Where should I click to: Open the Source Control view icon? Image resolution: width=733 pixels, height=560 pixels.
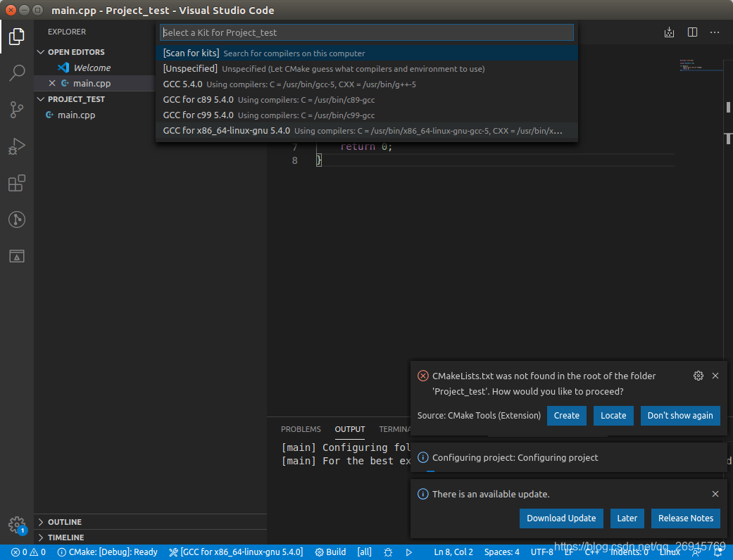click(17, 109)
